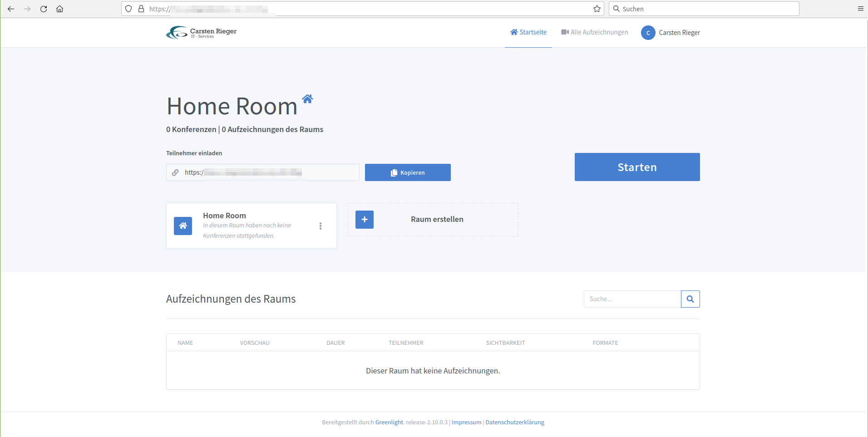Reload the page with the refresh icon

[44, 9]
